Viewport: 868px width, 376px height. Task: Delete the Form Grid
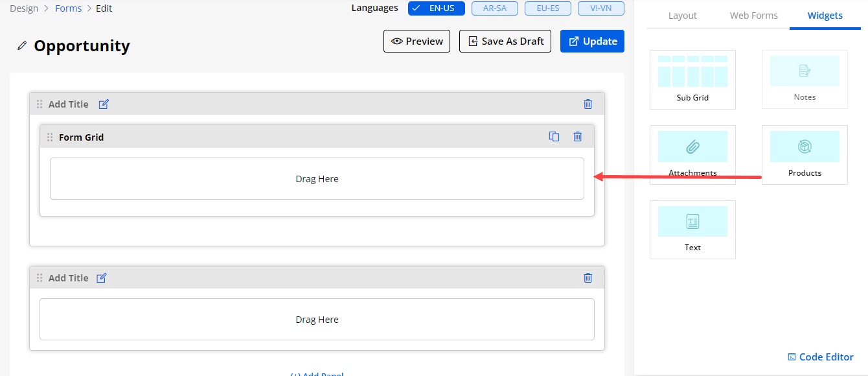[x=577, y=137]
